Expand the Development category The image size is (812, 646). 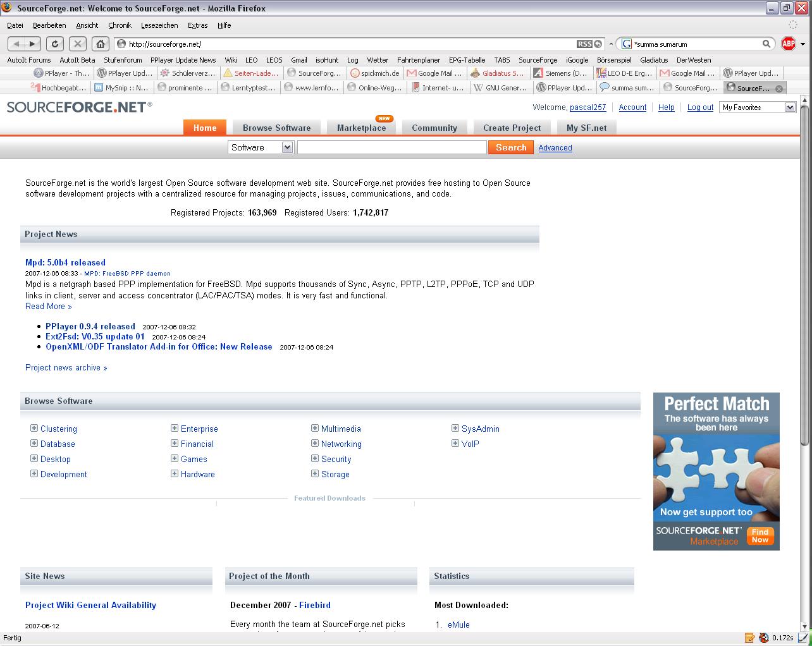pos(34,473)
